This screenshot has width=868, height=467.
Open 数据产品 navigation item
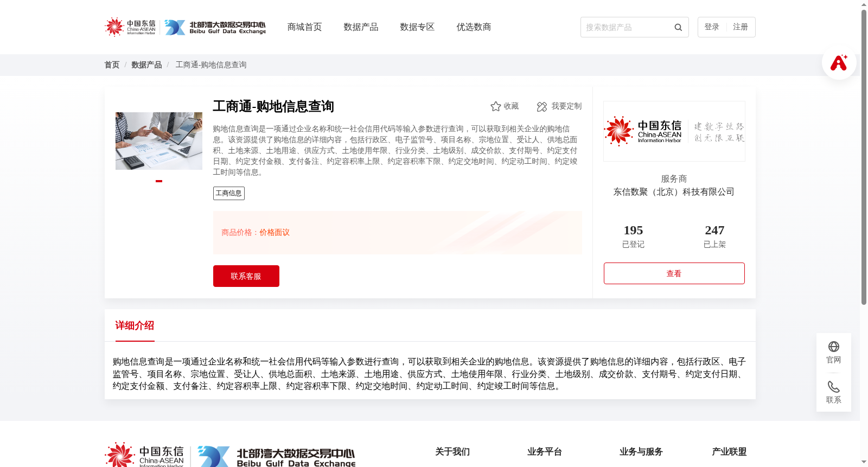click(x=361, y=27)
